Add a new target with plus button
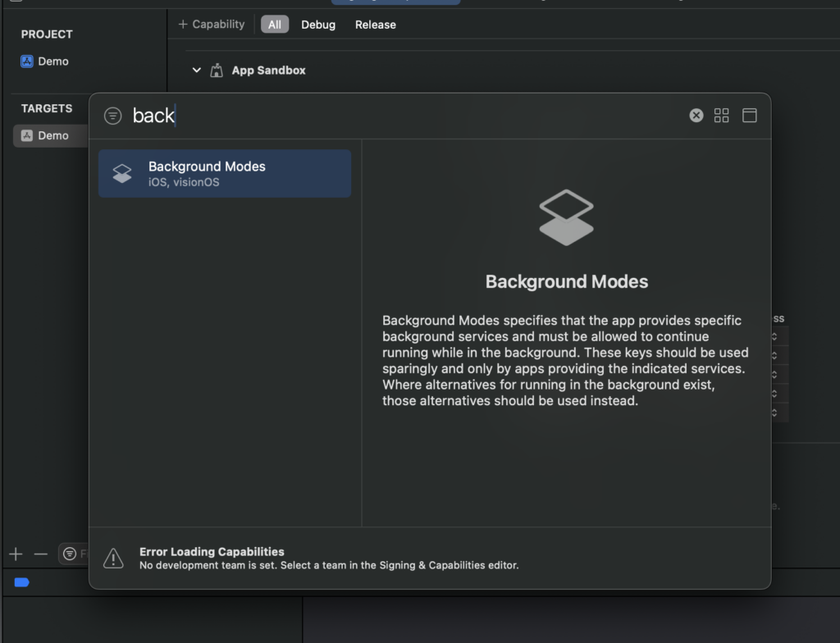This screenshot has width=840, height=643. click(x=16, y=554)
